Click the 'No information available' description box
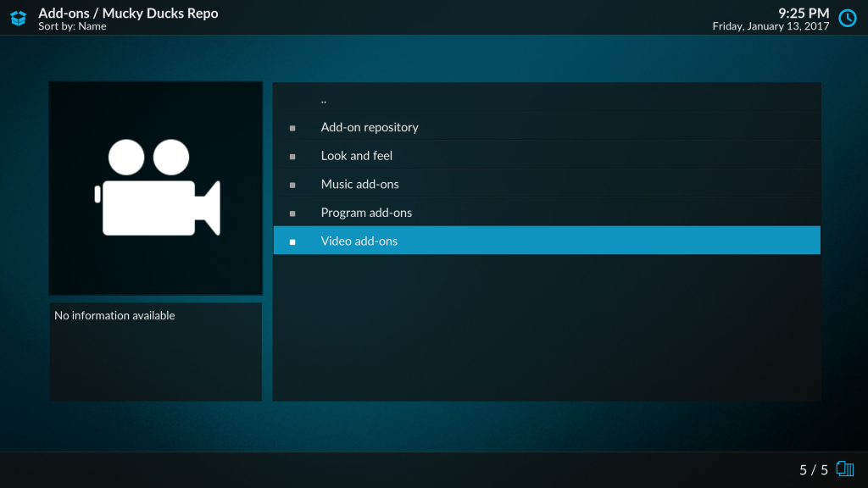 click(x=156, y=352)
